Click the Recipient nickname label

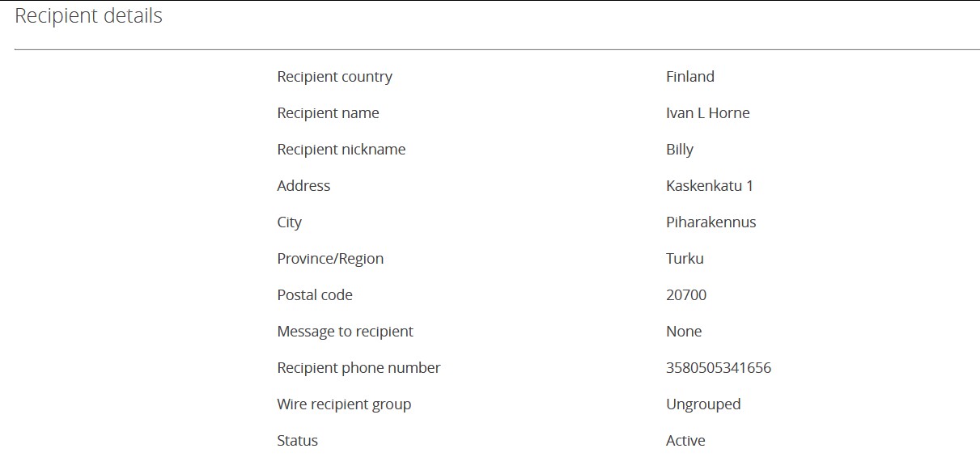(x=341, y=150)
